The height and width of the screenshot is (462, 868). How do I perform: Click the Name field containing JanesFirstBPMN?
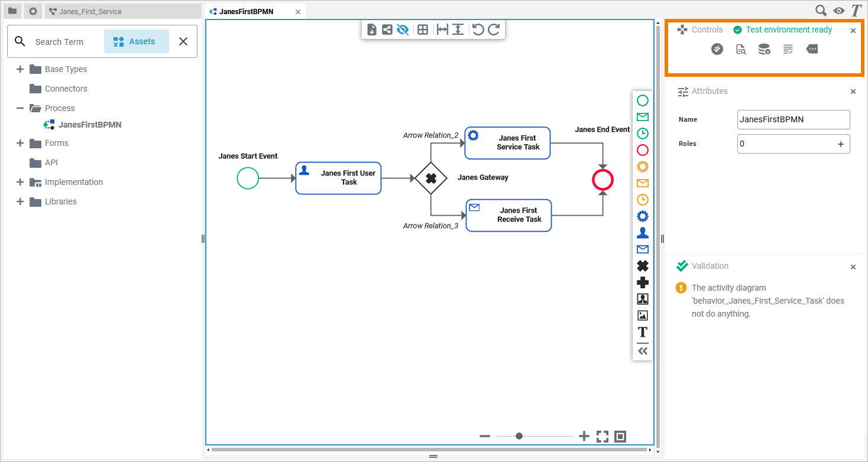tap(793, 119)
